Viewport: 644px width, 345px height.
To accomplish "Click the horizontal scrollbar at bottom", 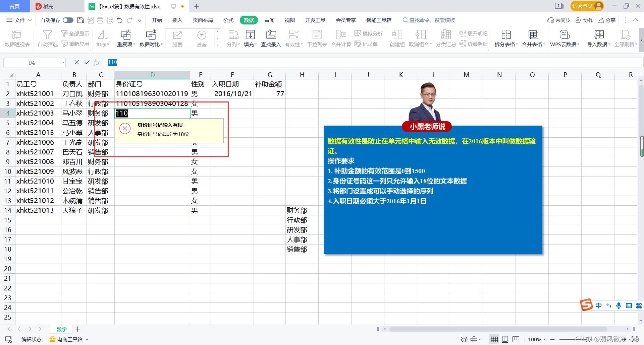I will point(498,329).
